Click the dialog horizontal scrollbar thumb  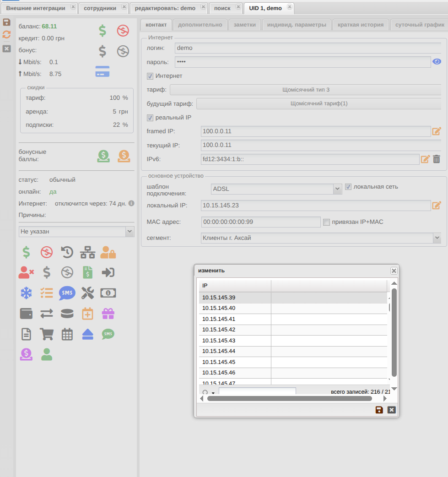click(290, 399)
